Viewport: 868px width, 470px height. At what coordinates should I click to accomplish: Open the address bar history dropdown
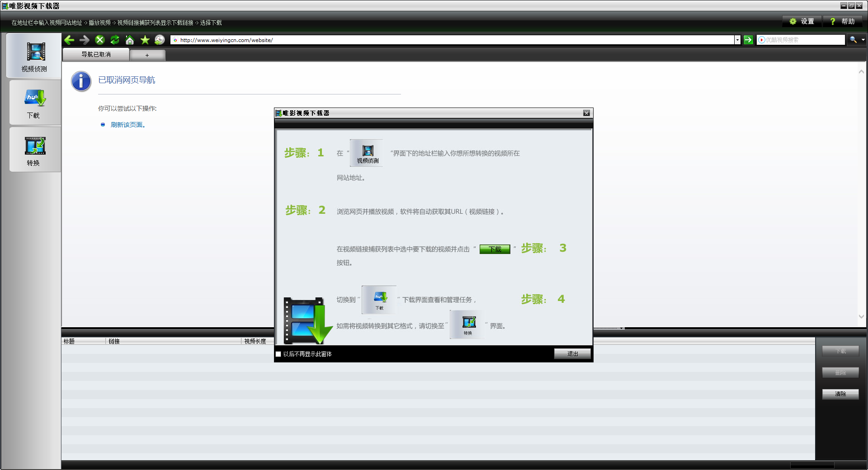coord(737,40)
